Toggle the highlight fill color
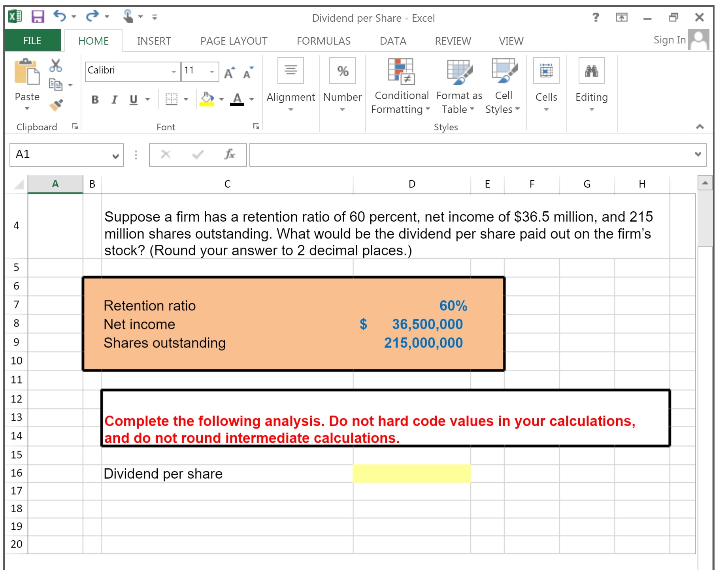Image resolution: width=728 pixels, height=579 pixels. [207, 98]
